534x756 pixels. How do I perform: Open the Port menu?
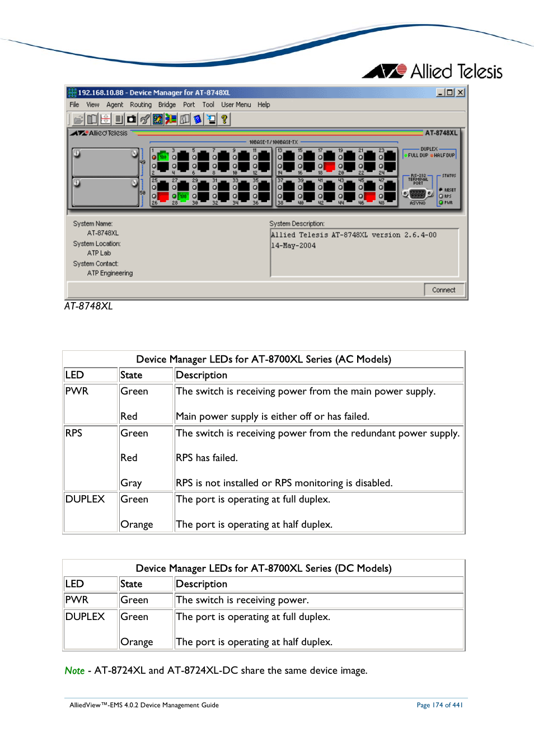tap(189, 105)
